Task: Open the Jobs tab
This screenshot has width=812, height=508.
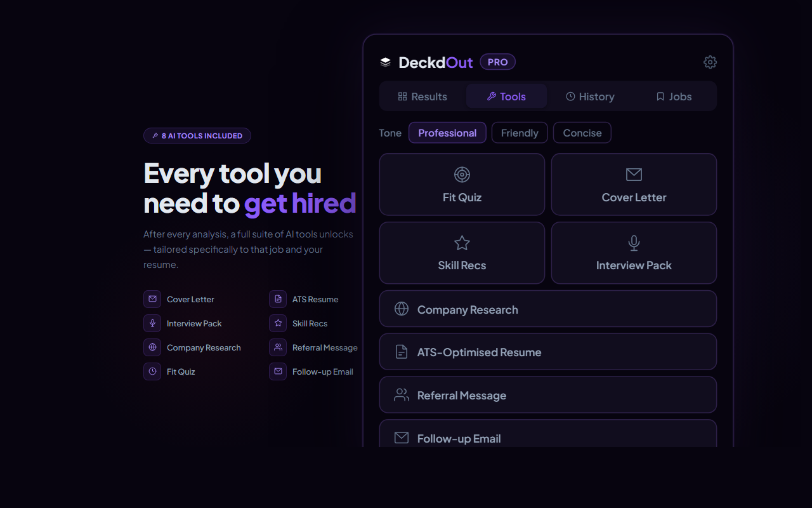Action: tap(674, 97)
